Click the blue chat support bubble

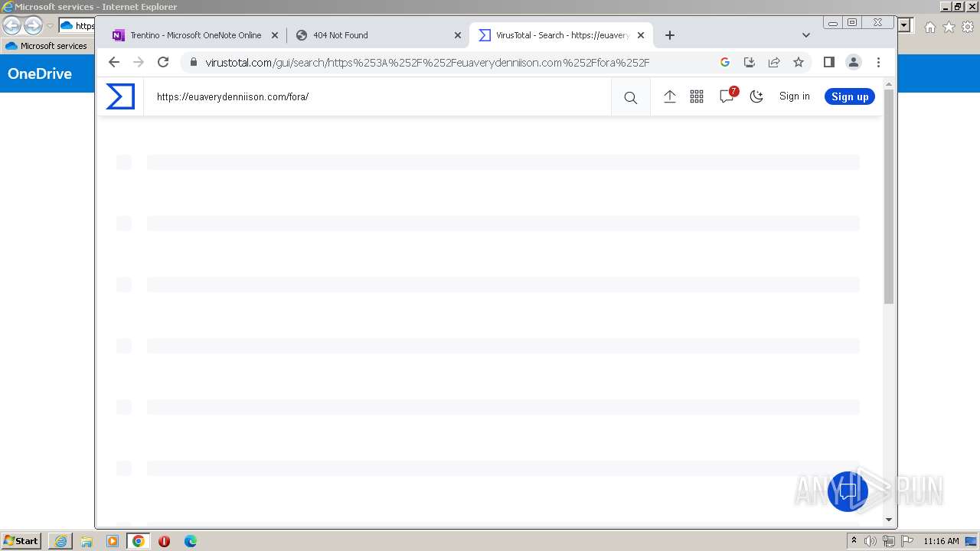(x=848, y=491)
